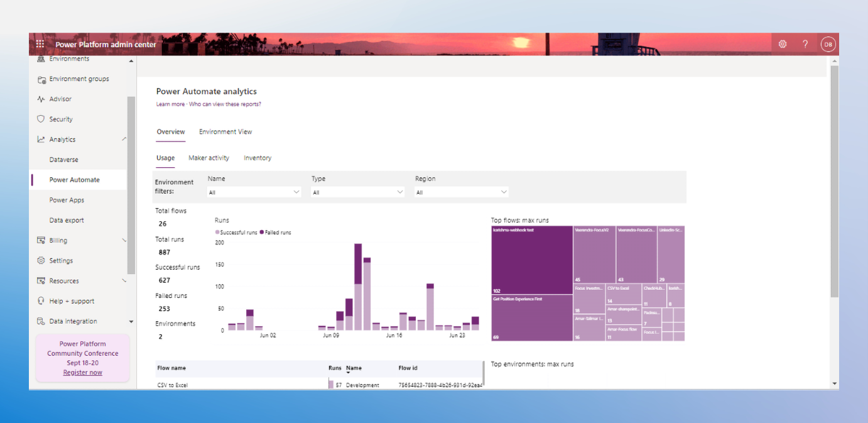Open the Region environment filter dropdown

[x=461, y=192]
